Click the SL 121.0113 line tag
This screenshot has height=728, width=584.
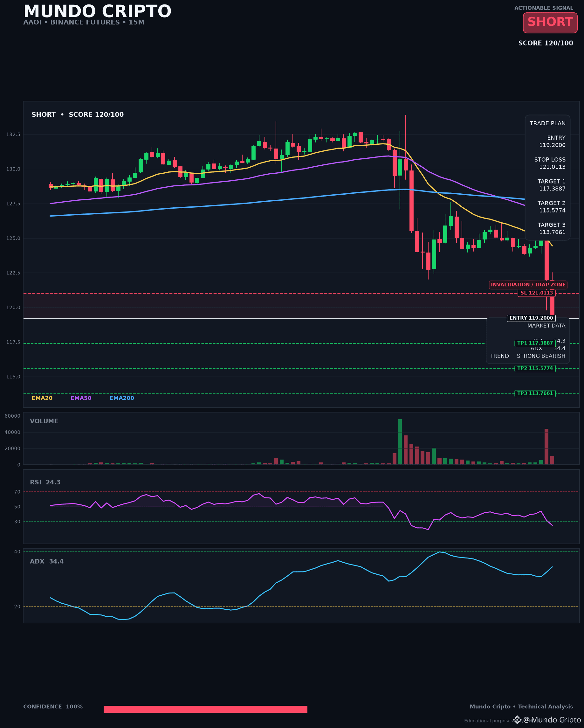[x=536, y=293]
